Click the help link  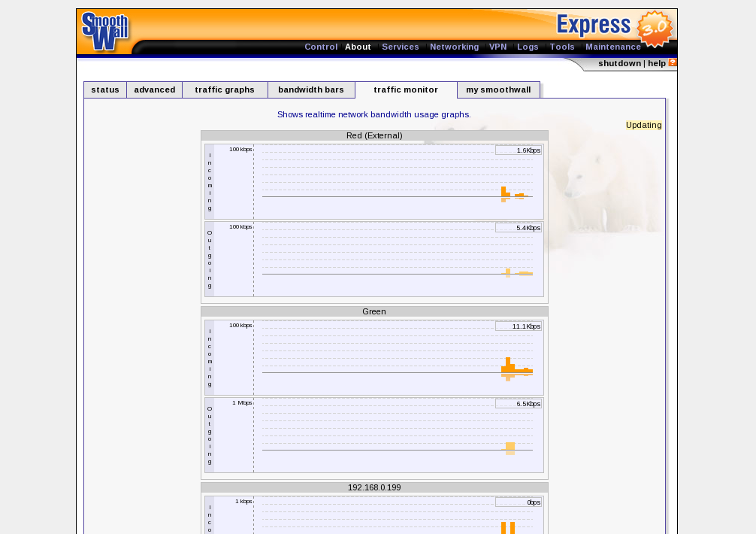coord(656,63)
